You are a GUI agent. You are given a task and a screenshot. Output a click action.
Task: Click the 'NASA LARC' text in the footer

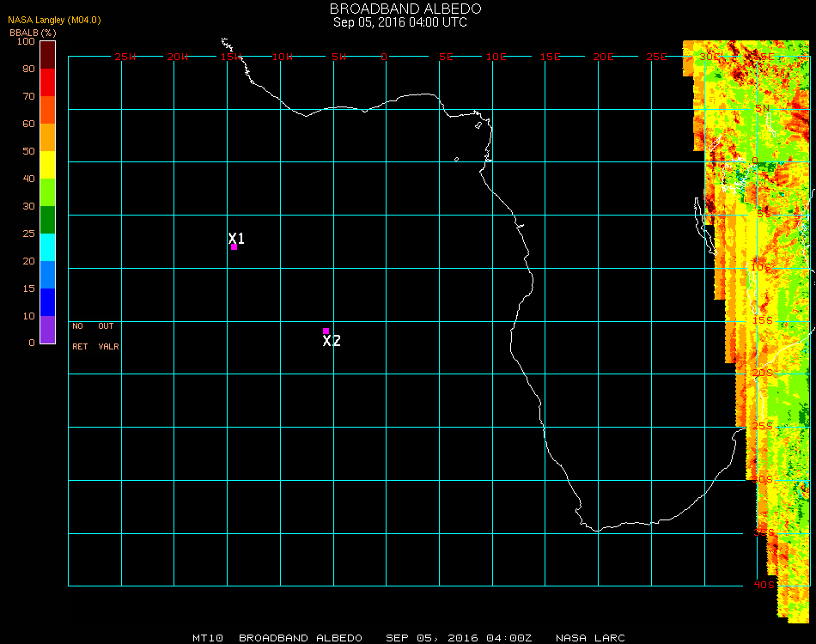point(590,638)
